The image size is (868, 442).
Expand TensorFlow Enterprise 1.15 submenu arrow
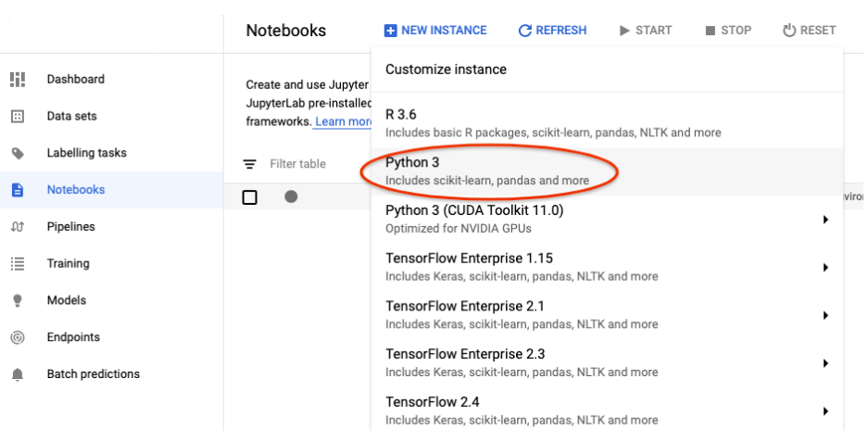[824, 267]
